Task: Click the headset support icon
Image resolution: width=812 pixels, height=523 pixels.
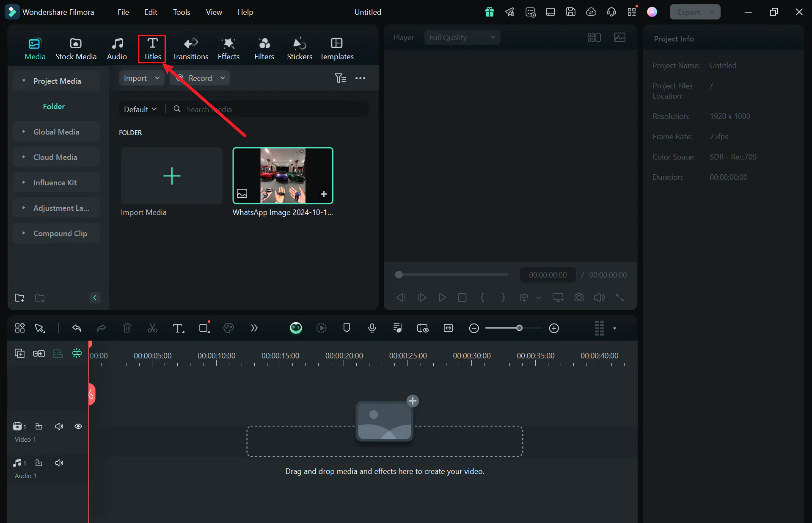Action: click(x=611, y=12)
